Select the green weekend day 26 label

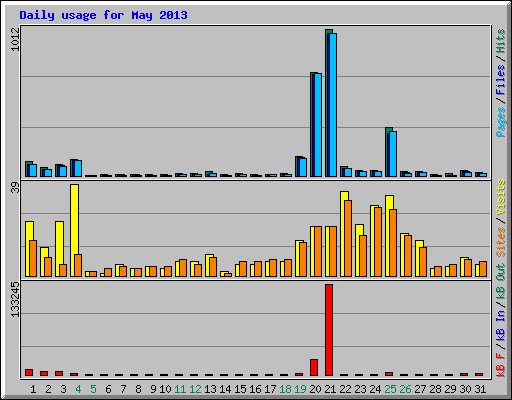405,389
